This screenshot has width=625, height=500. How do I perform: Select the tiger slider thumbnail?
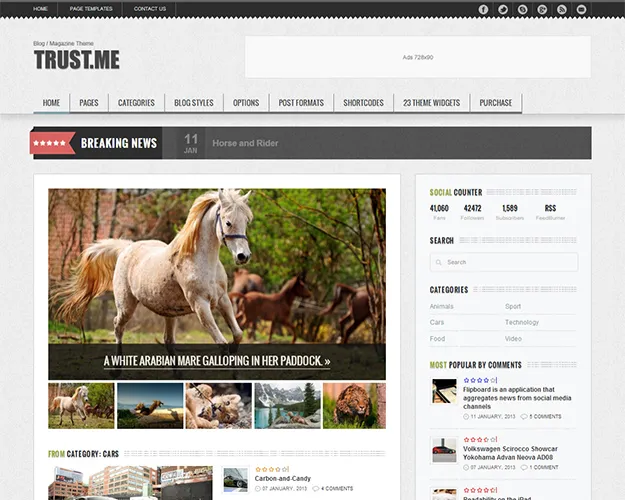tap(354, 406)
